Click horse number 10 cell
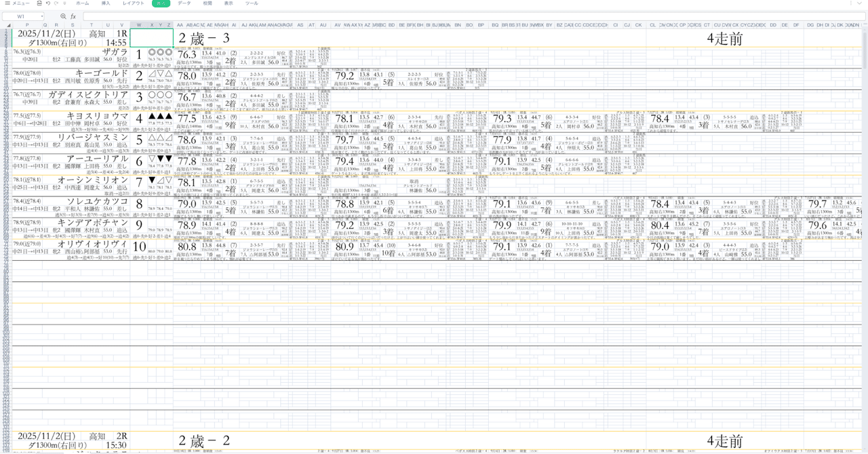Viewport: 868px width, 454px height. coord(139,247)
